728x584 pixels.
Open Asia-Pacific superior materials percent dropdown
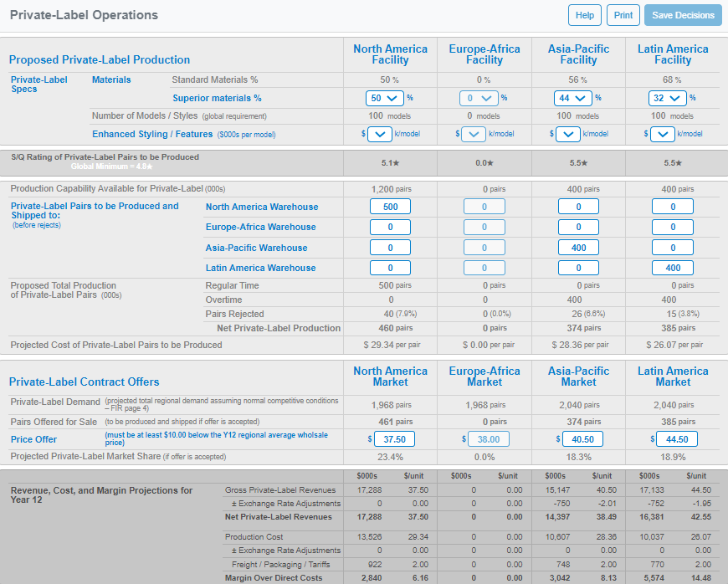coord(573,98)
